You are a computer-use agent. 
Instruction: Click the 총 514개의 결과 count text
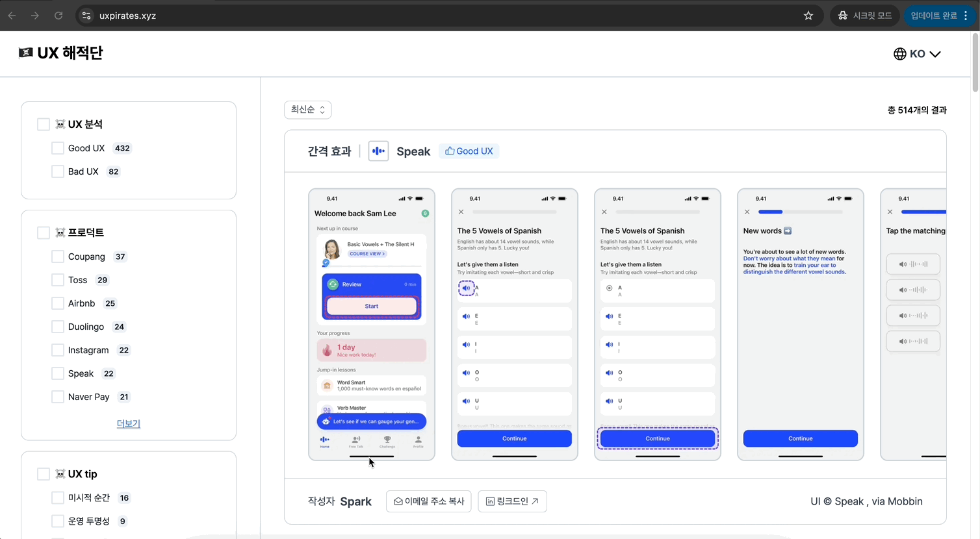[x=917, y=110]
